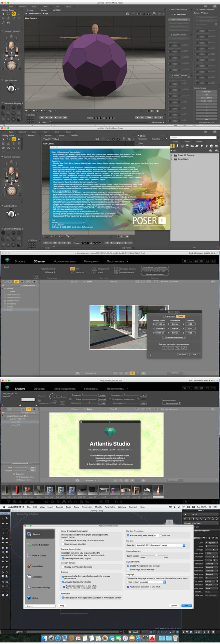The height and width of the screenshot is (644, 220).
Task: Enable Show Page Setup Manager checkbox
Action: tap(128, 569)
